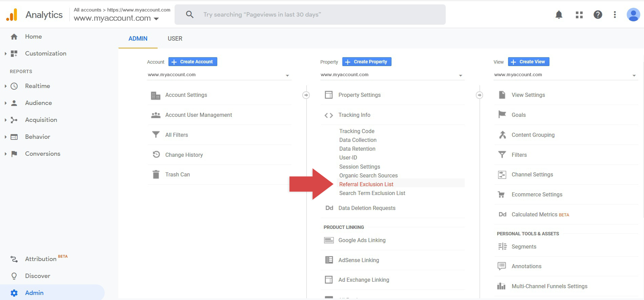Click the Create Property button
644x300 pixels.
367,62
